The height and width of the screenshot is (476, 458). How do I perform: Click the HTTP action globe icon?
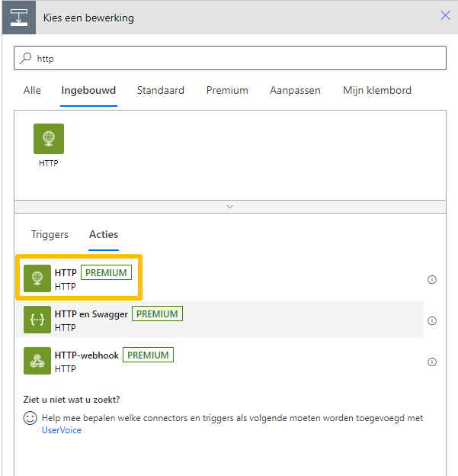pos(37,278)
